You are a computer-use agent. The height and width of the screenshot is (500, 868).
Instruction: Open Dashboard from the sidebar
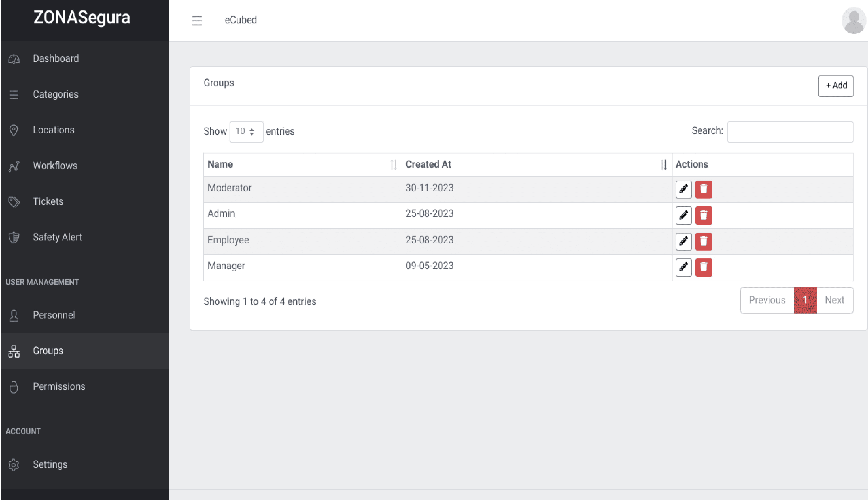pyautogui.click(x=84, y=59)
